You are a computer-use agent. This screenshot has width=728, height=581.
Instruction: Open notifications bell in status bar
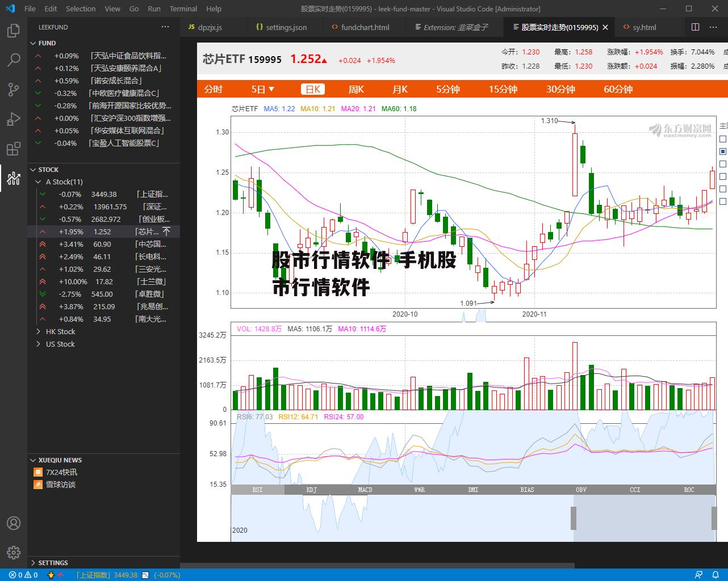click(x=714, y=575)
